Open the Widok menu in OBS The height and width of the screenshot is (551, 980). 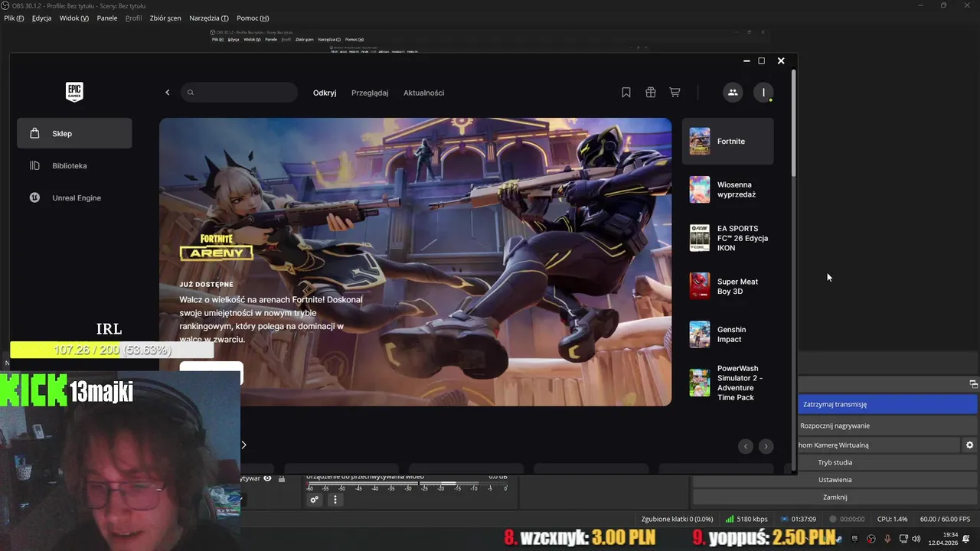point(73,18)
